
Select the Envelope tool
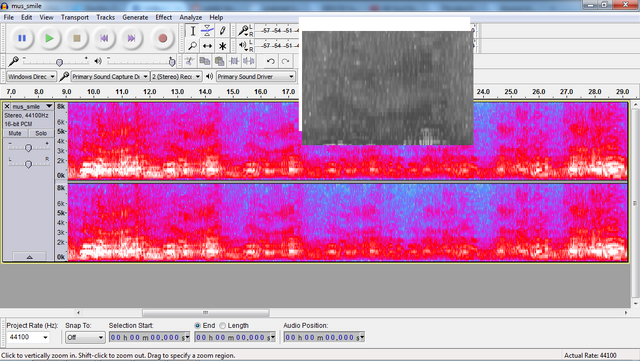(x=207, y=31)
